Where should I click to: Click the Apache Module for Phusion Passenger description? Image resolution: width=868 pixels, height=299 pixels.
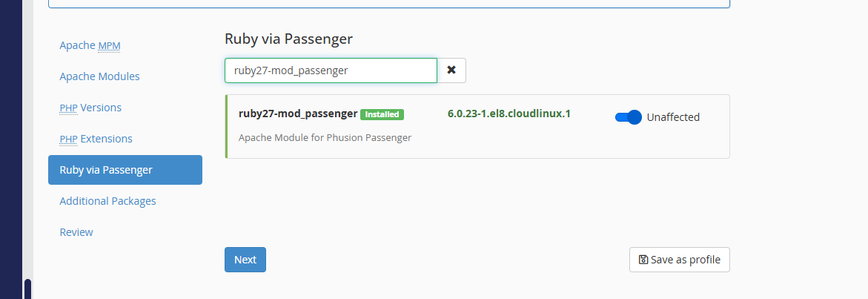point(325,137)
